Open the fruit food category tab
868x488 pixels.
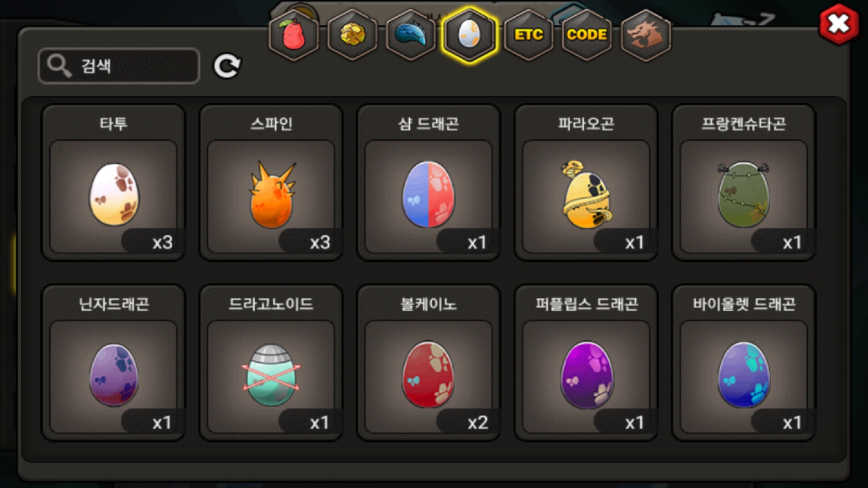pos(294,35)
